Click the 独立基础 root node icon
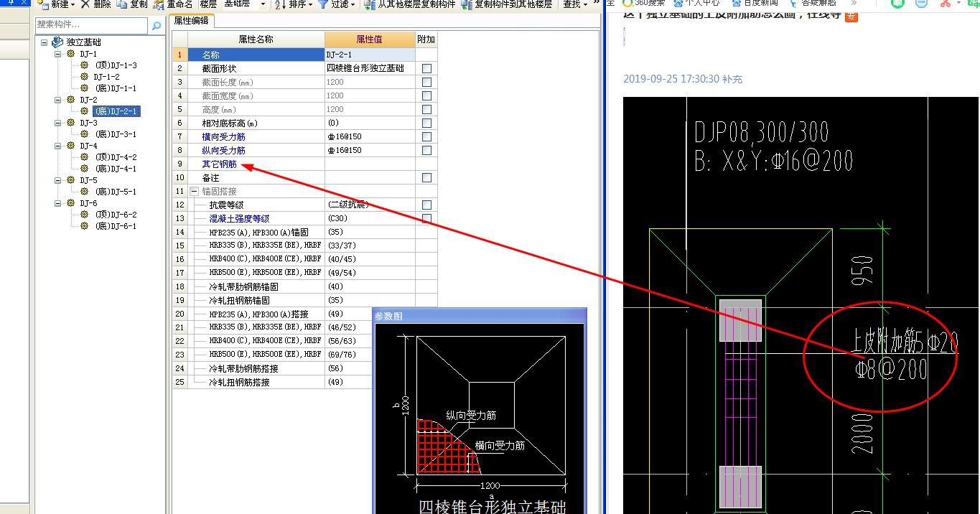The height and width of the screenshot is (514, 980). pyautogui.click(x=58, y=42)
